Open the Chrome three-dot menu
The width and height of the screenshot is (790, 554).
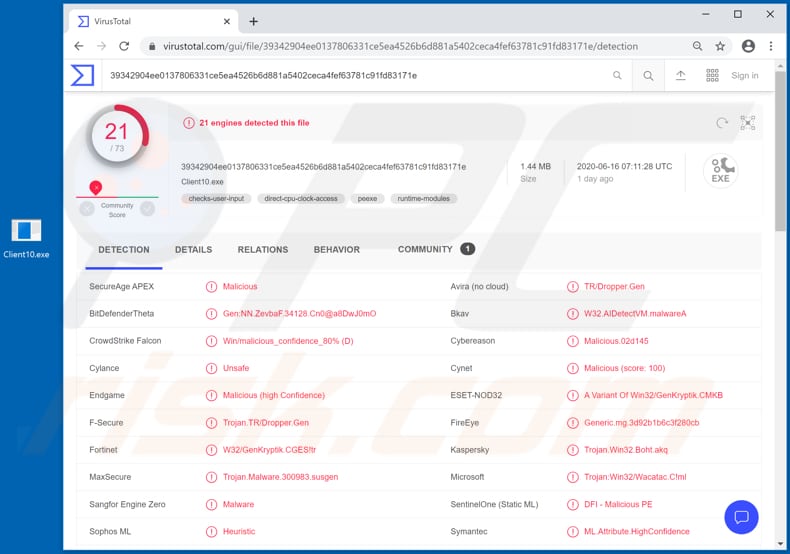point(771,46)
